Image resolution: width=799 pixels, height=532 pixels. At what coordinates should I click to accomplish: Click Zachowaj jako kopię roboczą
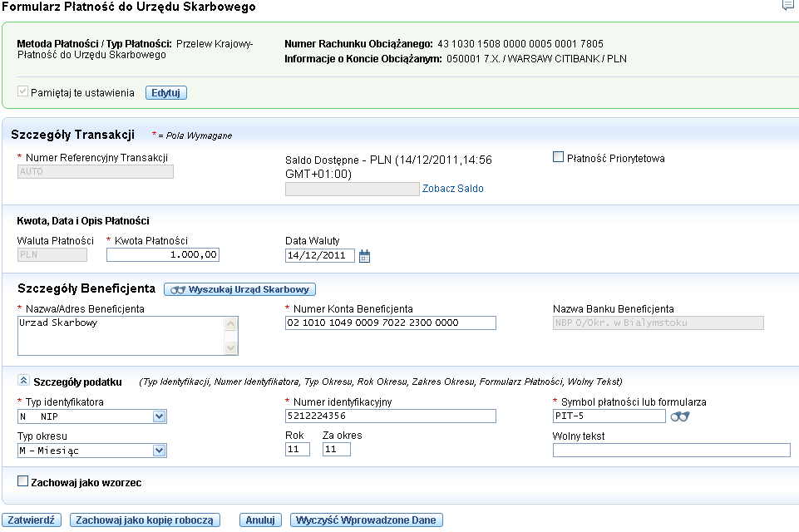[x=145, y=520]
